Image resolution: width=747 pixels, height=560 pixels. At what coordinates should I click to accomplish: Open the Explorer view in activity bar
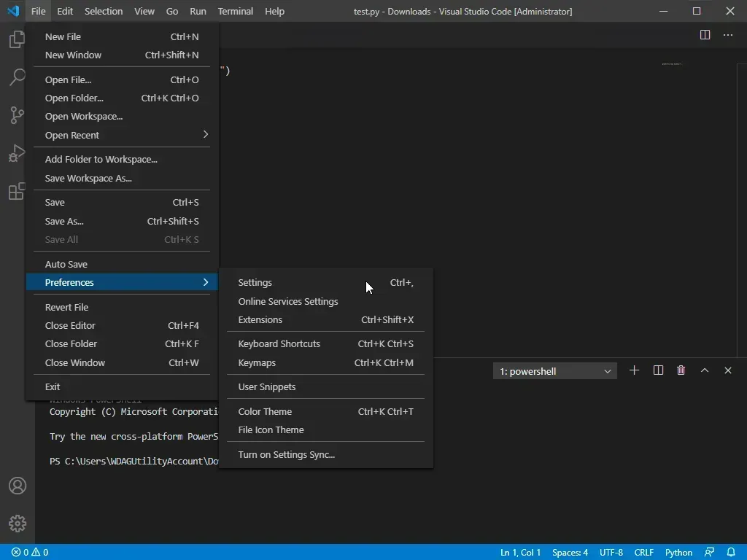click(x=18, y=39)
